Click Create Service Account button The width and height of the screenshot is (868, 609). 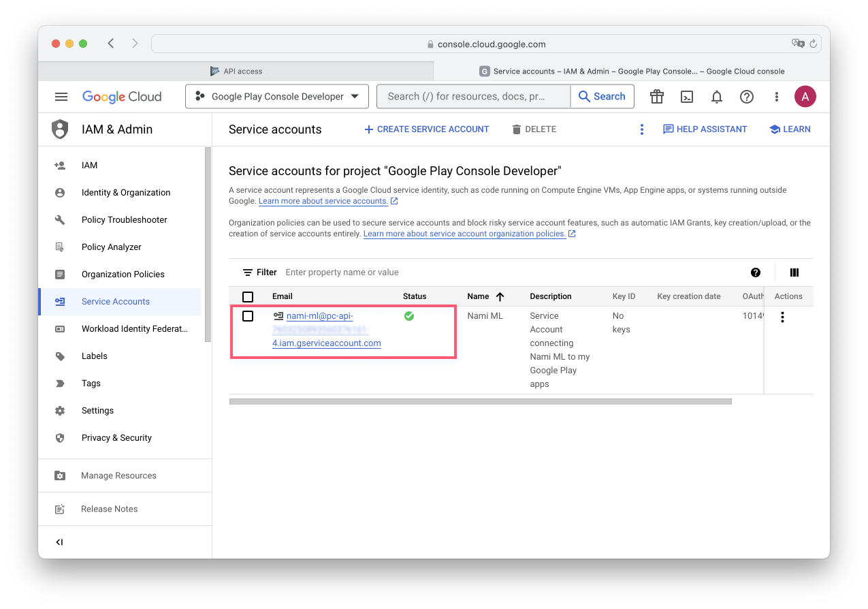click(427, 129)
